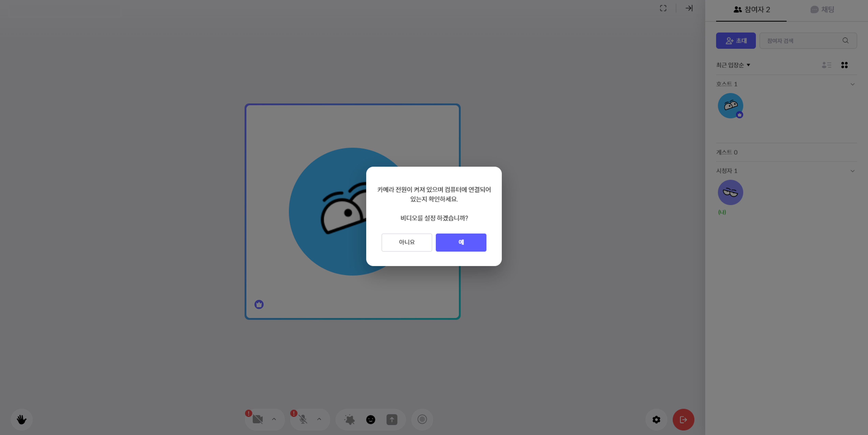Viewport: 868px width, 435px height.
Task: Click the effects burst icon
Action: coord(349,419)
